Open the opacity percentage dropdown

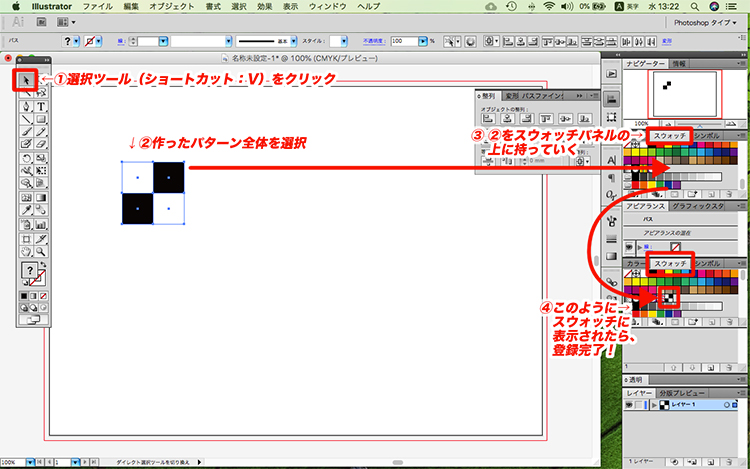[x=424, y=43]
